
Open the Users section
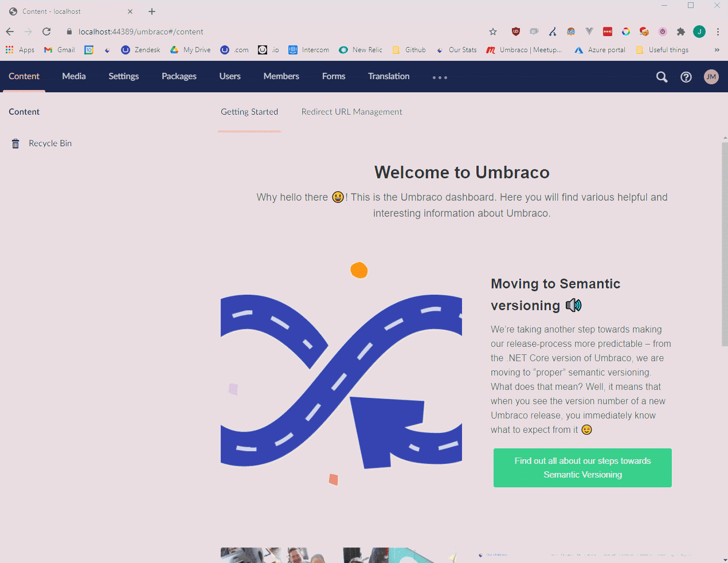230,76
